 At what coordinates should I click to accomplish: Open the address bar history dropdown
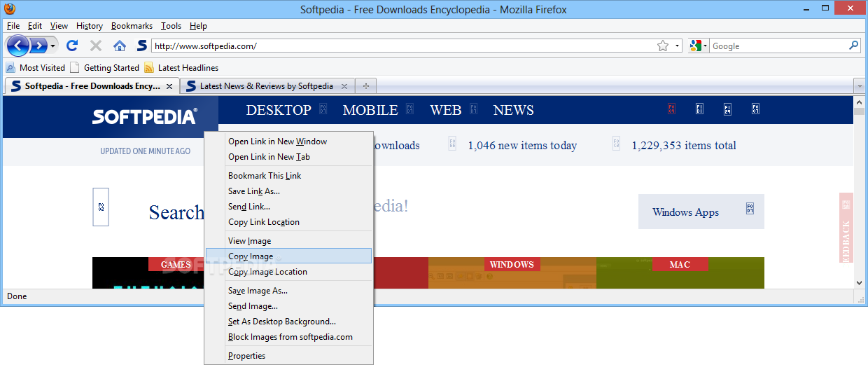pos(678,46)
